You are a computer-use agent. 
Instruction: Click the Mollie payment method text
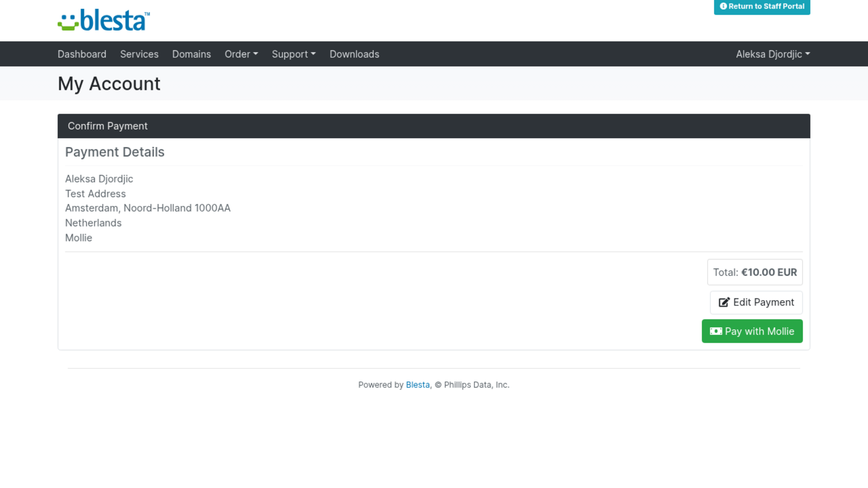(x=79, y=238)
